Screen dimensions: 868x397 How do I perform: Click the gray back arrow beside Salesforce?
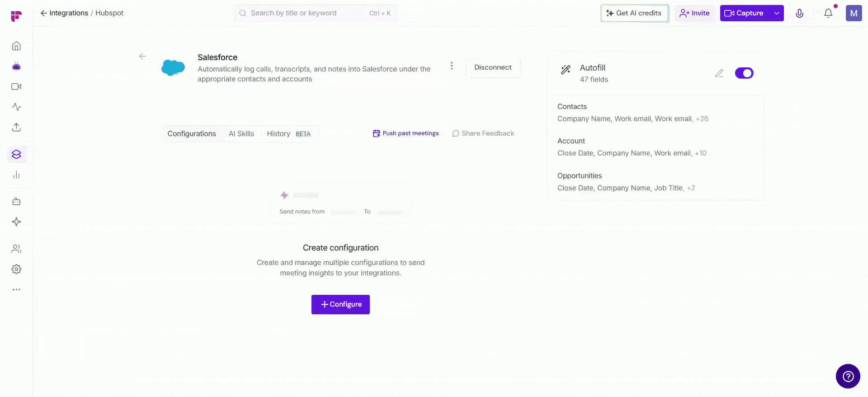point(142,56)
